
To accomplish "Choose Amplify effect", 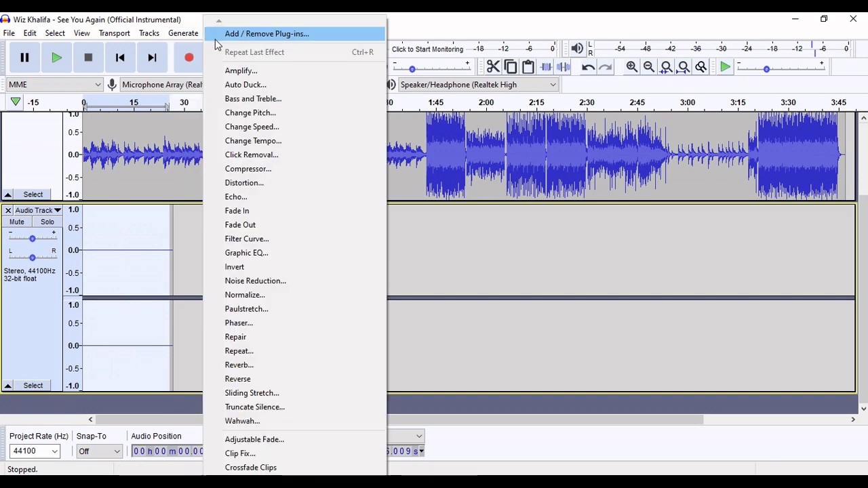I will [295, 70].
